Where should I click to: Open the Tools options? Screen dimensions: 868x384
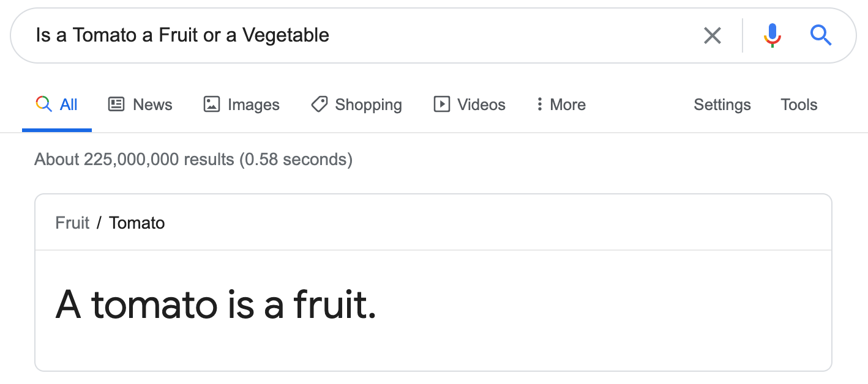tap(799, 105)
